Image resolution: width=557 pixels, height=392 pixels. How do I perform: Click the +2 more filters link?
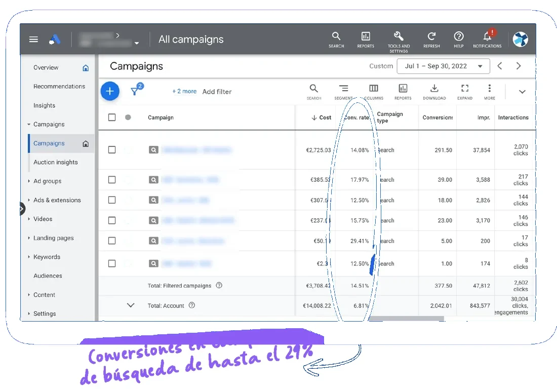tap(184, 91)
